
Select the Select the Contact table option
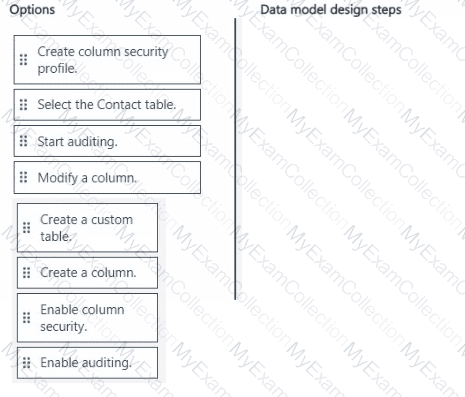tap(107, 105)
